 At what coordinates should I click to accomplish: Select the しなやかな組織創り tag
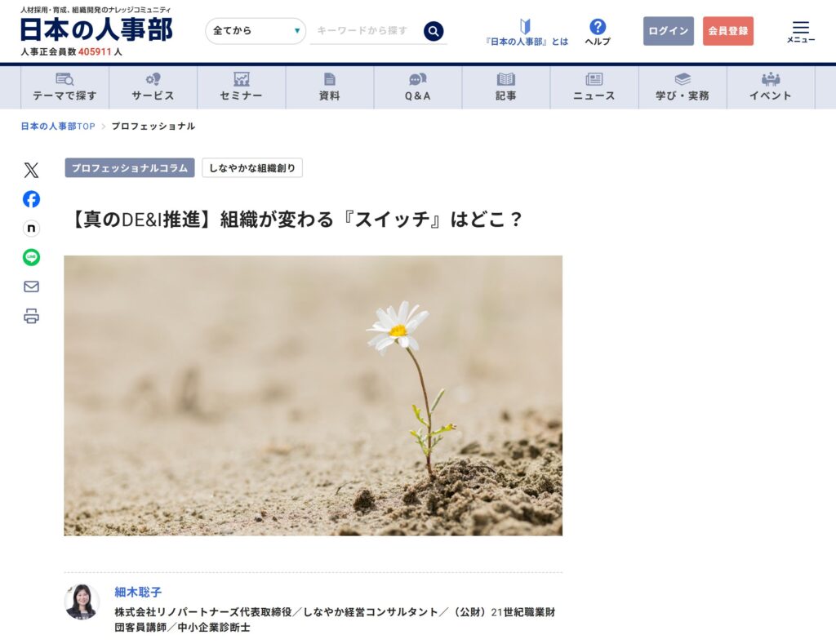252,168
